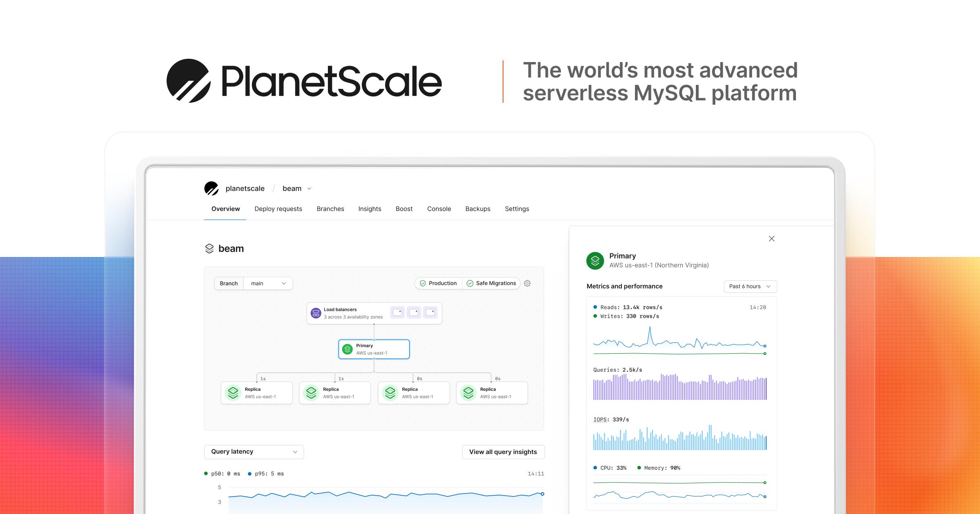This screenshot has height=514, width=980.
Task: Open the Past 6 hours dropdown
Action: [x=750, y=286]
